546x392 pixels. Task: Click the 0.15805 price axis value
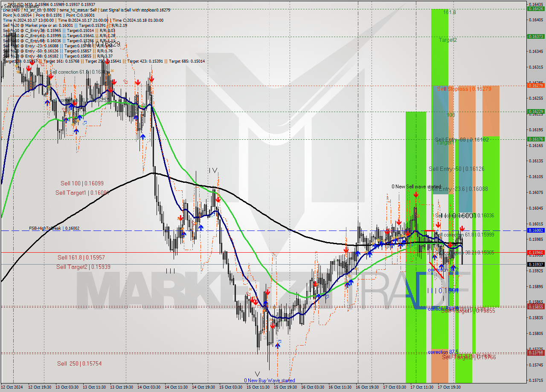tap(535, 333)
